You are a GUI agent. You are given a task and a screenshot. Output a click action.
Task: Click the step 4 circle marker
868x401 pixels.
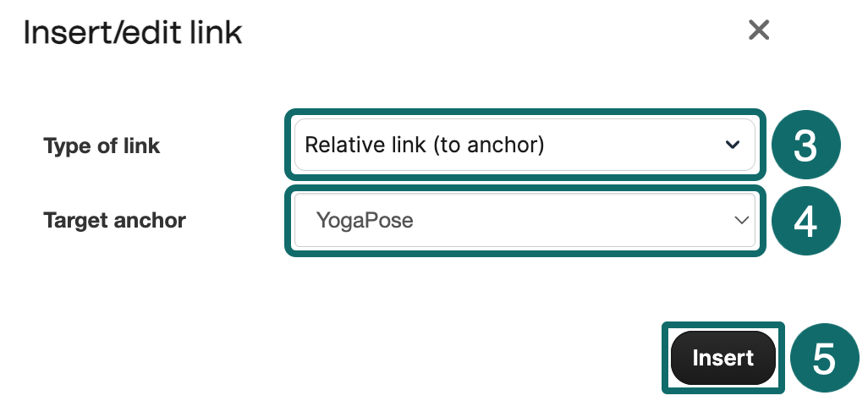[x=805, y=221]
